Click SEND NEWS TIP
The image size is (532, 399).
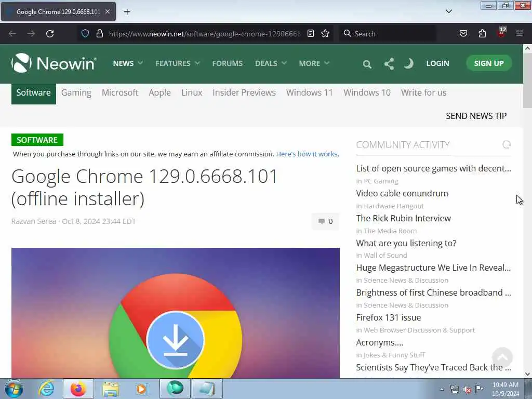(x=476, y=116)
